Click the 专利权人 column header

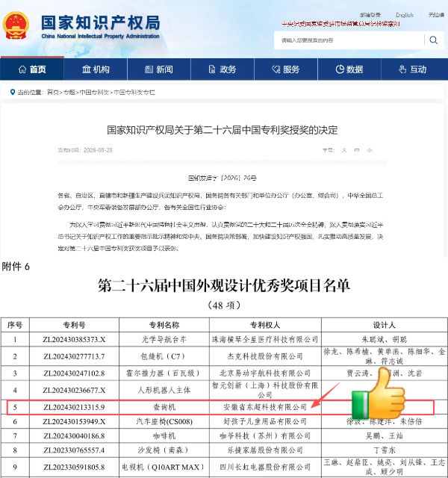coord(265,325)
